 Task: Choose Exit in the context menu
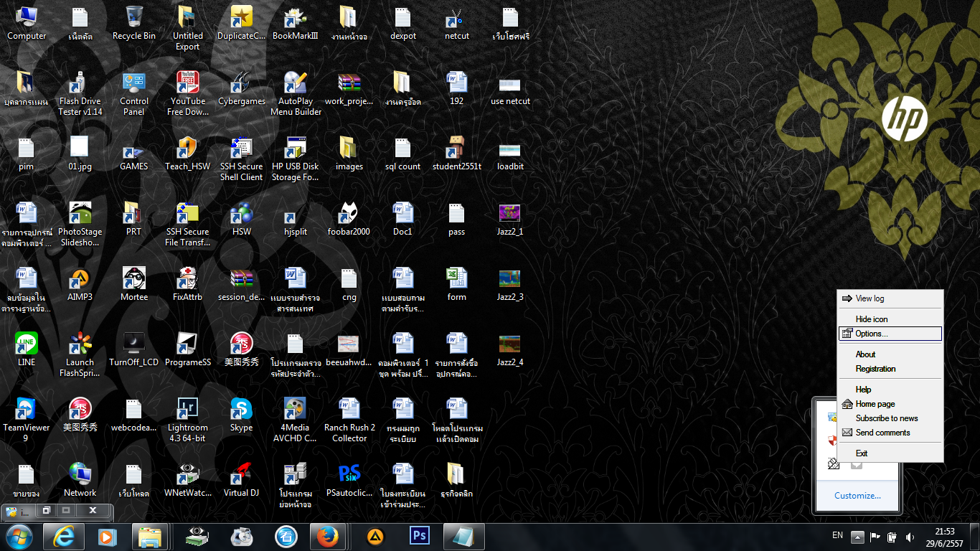pos(890,453)
